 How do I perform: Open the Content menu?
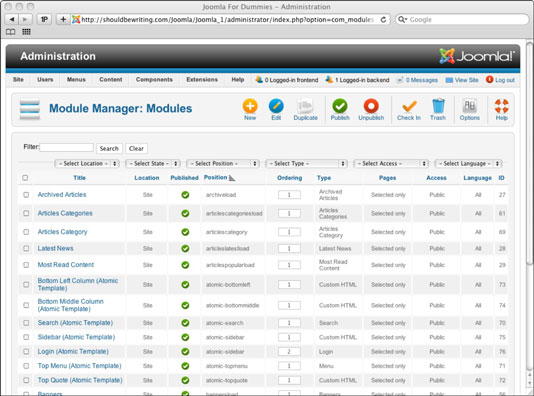click(x=111, y=80)
